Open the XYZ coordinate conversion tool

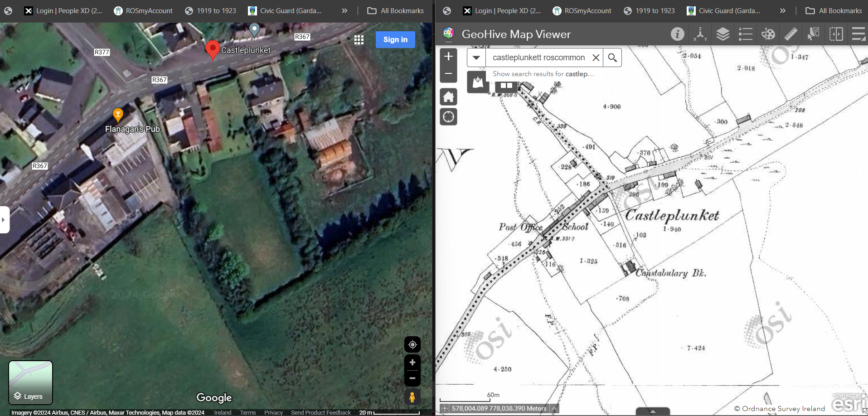pos(700,34)
